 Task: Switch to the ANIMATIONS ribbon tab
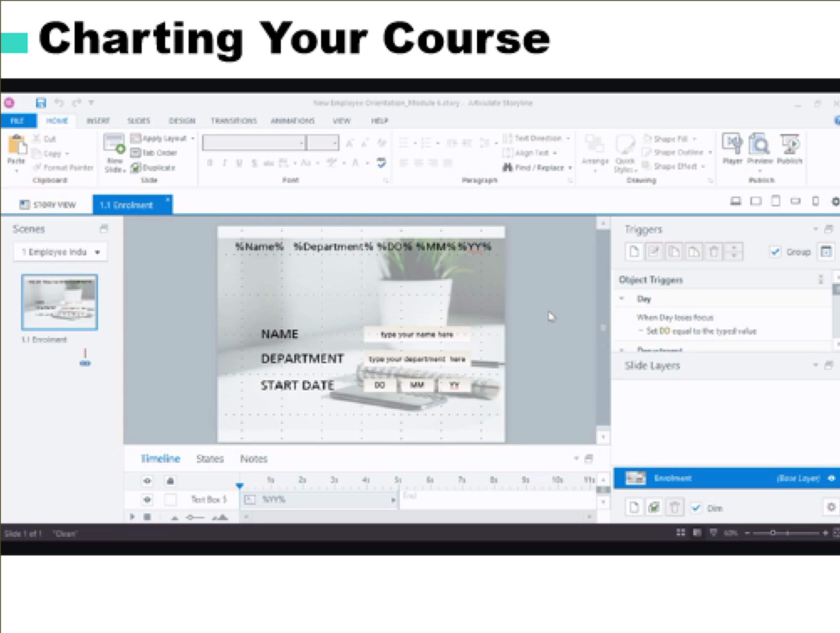[x=292, y=121]
